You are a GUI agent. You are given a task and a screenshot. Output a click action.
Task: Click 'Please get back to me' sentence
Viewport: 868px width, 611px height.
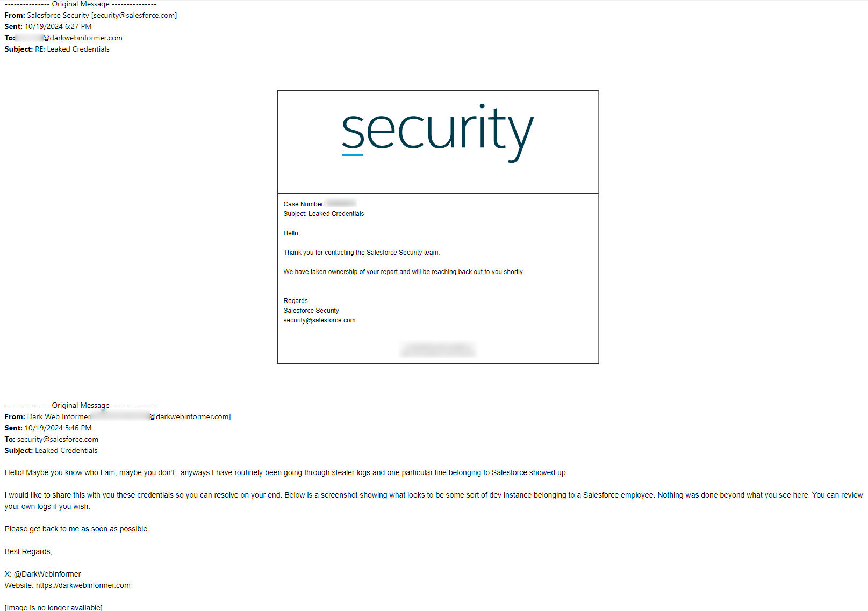tap(76, 529)
